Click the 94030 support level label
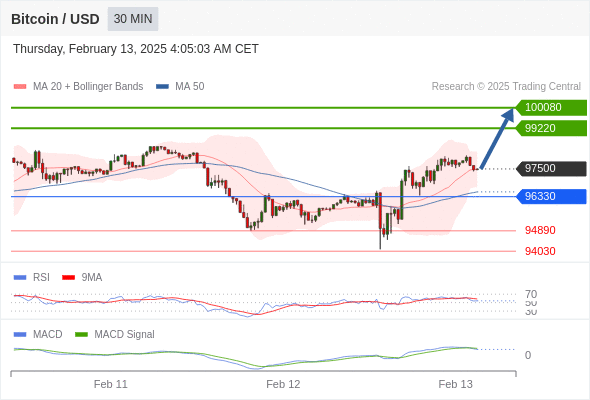The width and height of the screenshot is (590, 400). [x=540, y=251]
